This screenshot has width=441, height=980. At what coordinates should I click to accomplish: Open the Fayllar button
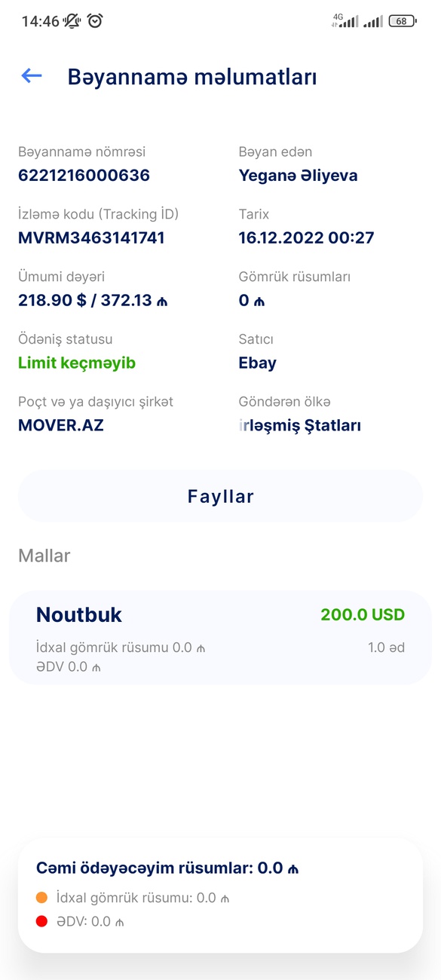tap(220, 496)
